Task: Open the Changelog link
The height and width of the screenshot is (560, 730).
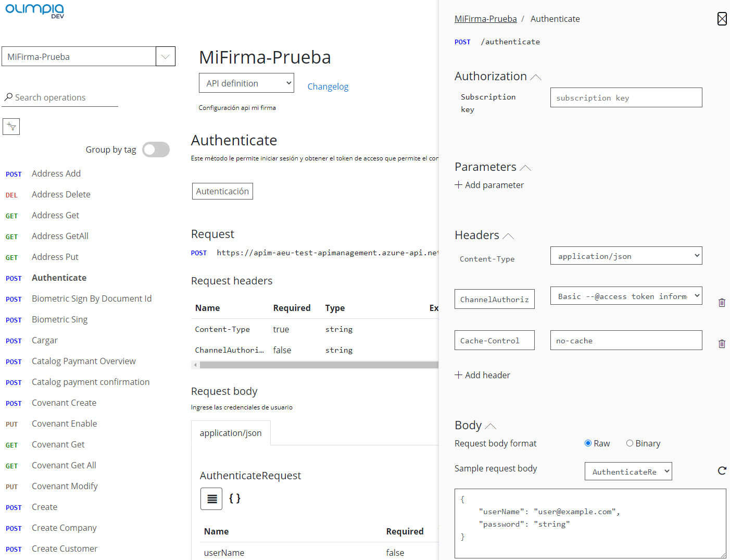Action: (x=328, y=86)
